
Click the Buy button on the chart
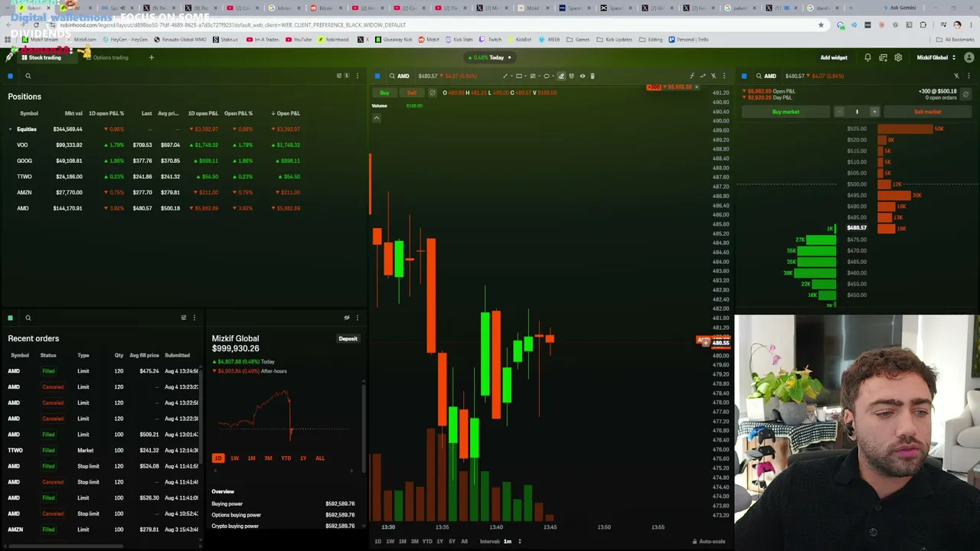coord(384,93)
